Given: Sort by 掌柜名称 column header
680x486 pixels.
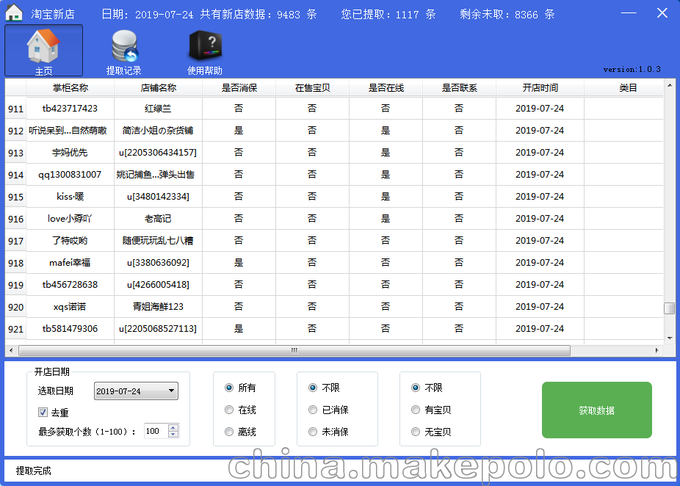Looking at the screenshot, I should [70, 88].
